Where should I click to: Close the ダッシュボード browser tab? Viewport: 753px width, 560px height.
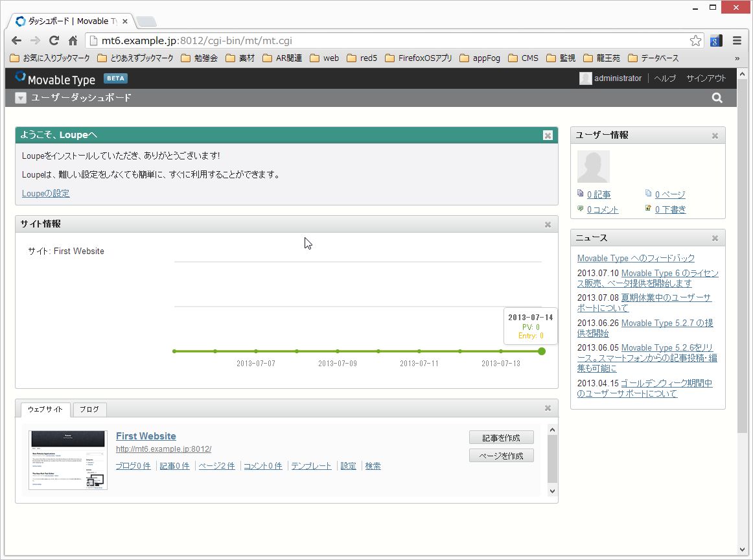pyautogui.click(x=125, y=21)
